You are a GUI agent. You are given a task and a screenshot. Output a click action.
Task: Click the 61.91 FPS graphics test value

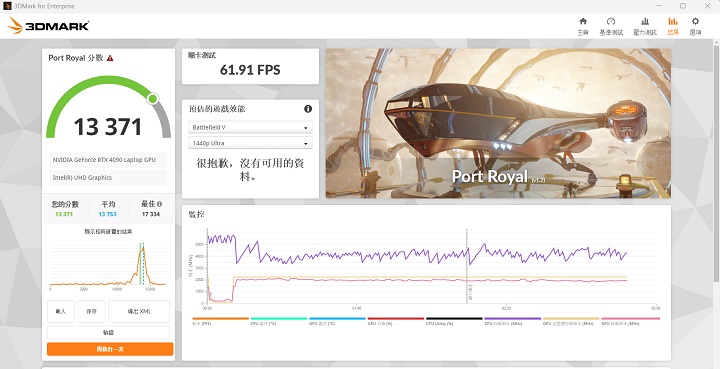click(250, 70)
